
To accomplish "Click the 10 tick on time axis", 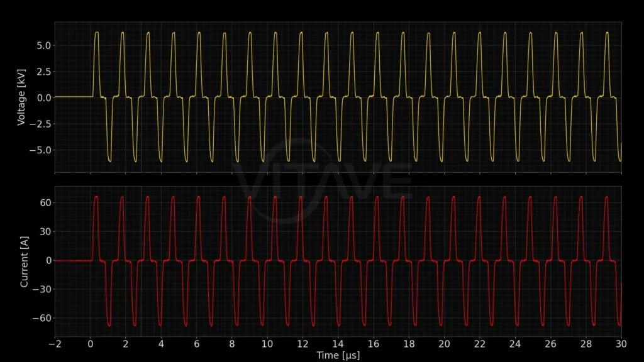I will pyautogui.click(x=267, y=344).
